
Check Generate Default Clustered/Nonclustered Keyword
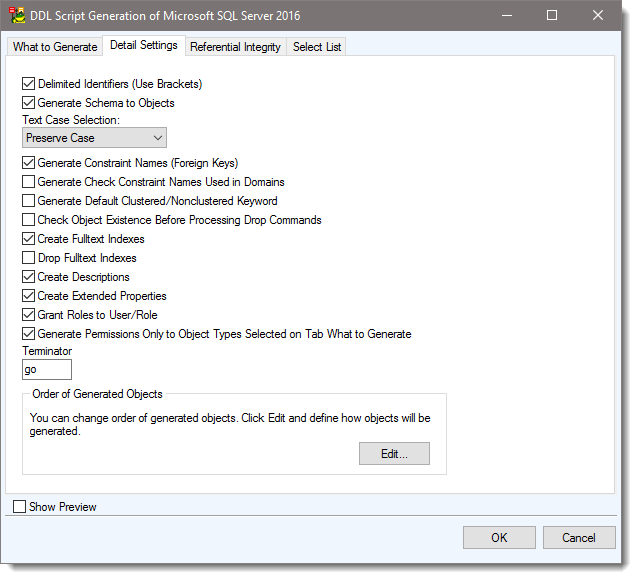click(x=28, y=201)
